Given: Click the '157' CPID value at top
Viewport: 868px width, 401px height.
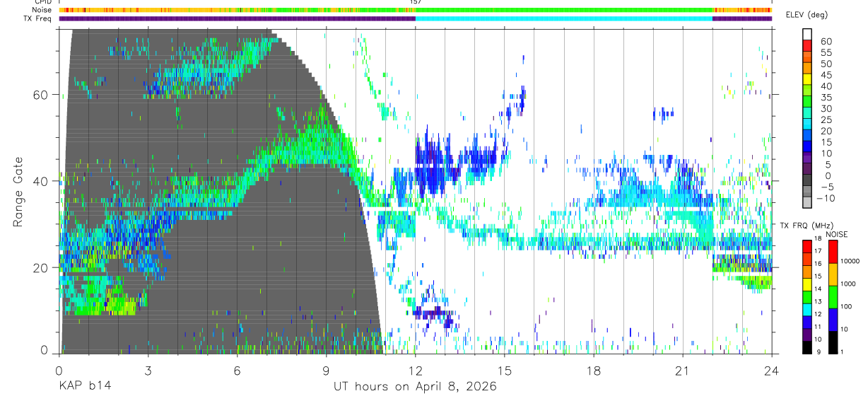Looking at the screenshot, I should 415,2.
